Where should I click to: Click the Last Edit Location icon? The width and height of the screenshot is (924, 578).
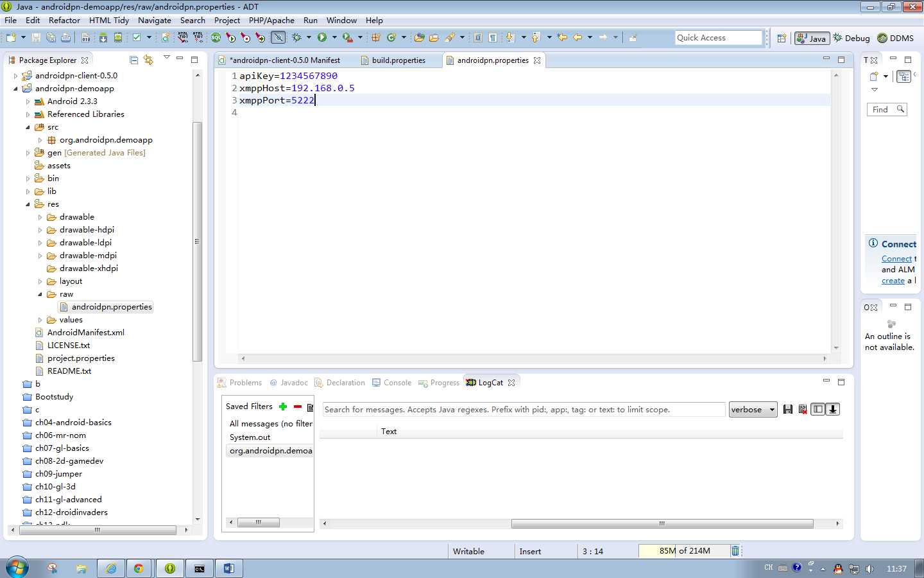pos(562,37)
